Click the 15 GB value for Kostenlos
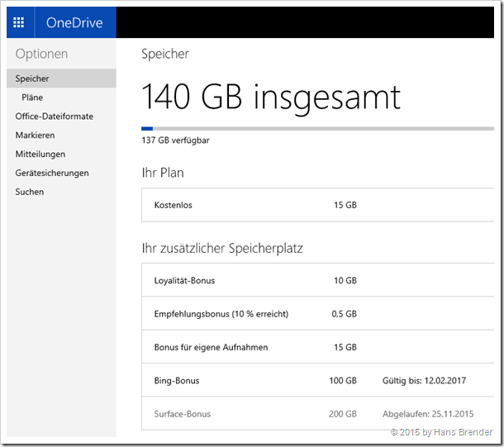The height and width of the screenshot is (447, 504). pos(345,205)
